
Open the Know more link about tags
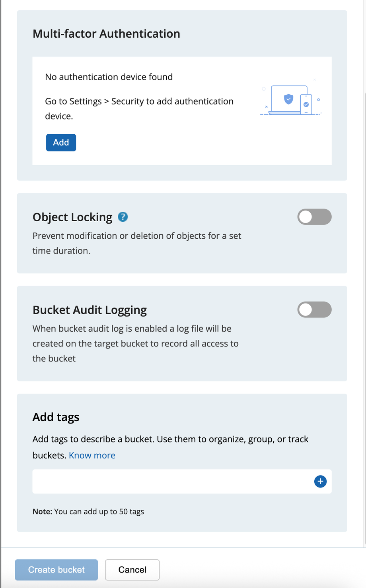pyautogui.click(x=92, y=455)
